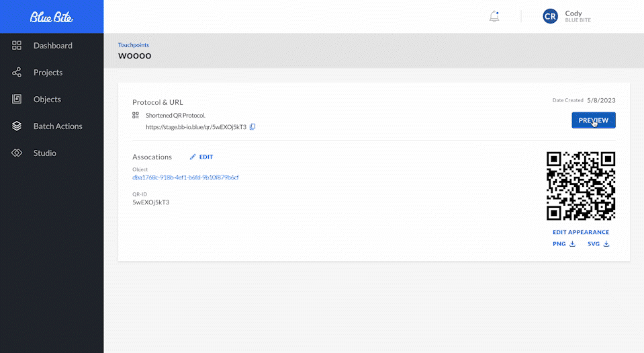Click the QR code image
Screen dimensions: 644x353
coord(581,186)
